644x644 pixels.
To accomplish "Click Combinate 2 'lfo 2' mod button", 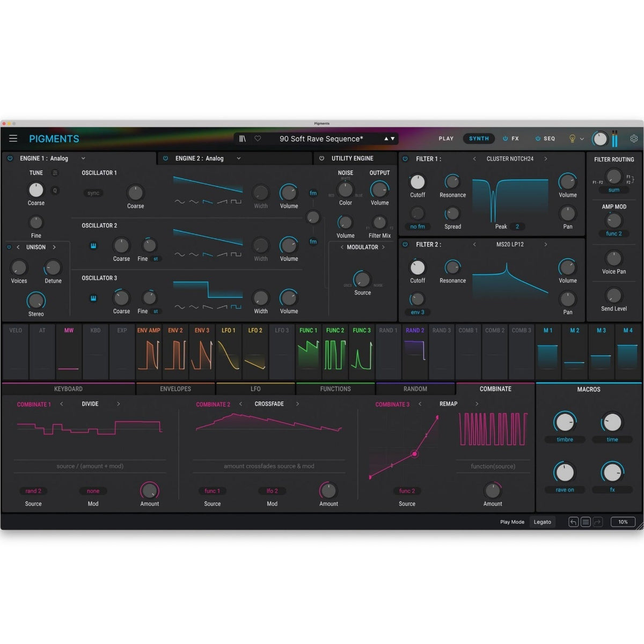I will [x=272, y=491].
